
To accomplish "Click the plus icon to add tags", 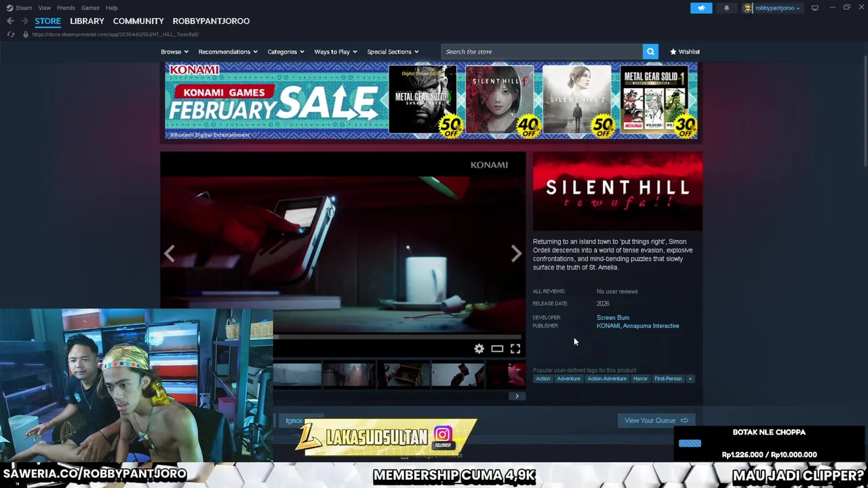I will click(x=690, y=379).
